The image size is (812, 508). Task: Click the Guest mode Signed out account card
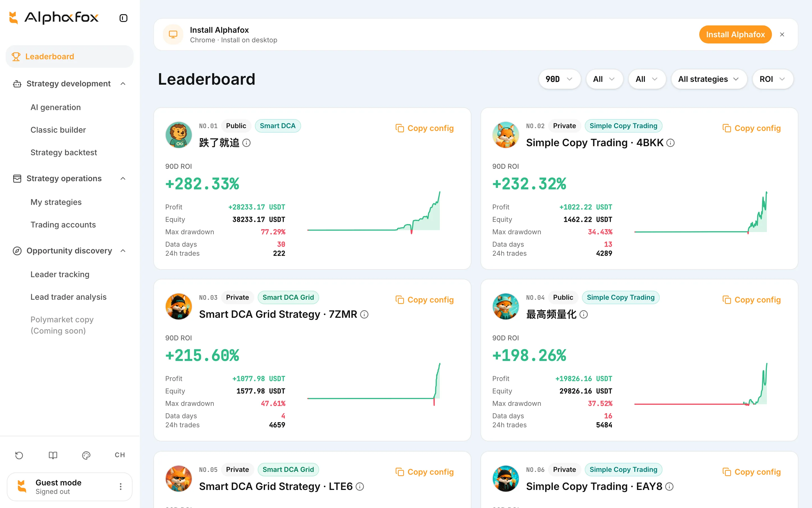[x=69, y=487]
